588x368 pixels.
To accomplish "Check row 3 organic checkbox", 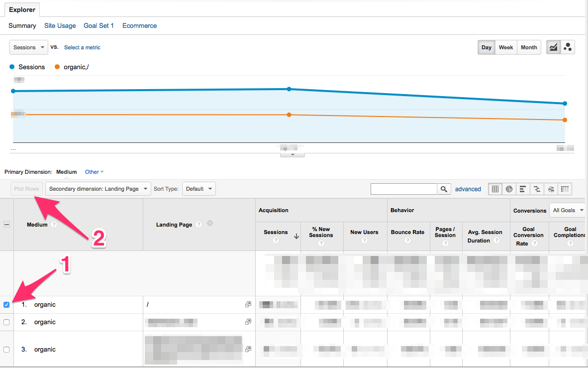I will [x=6, y=350].
